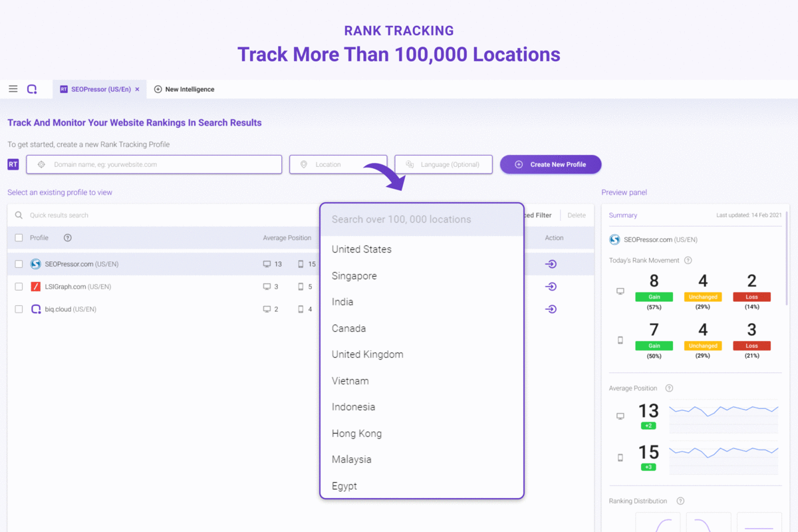Screen dimensions: 798x532
Task: Open the Location dropdown field
Action: tap(329, 164)
